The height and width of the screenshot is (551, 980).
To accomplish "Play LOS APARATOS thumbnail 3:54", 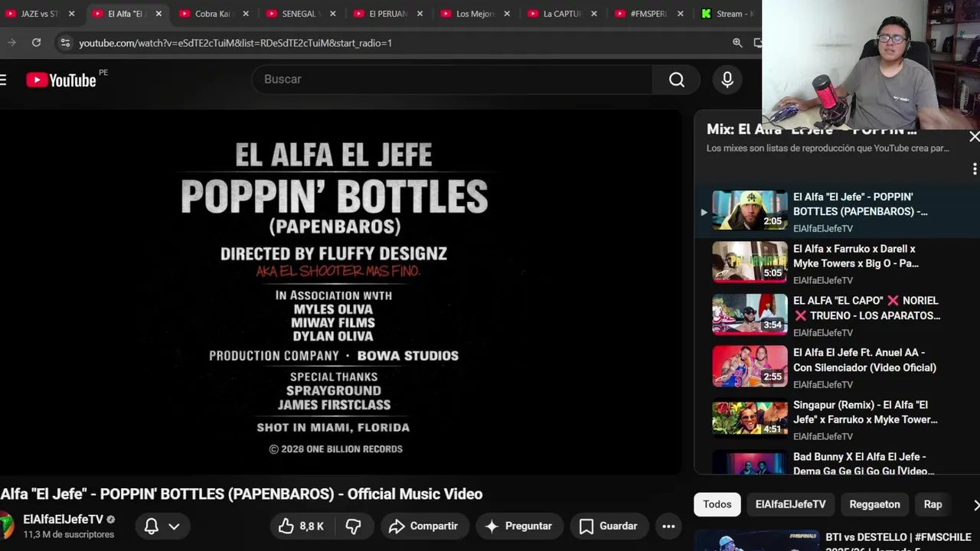I will [x=750, y=314].
